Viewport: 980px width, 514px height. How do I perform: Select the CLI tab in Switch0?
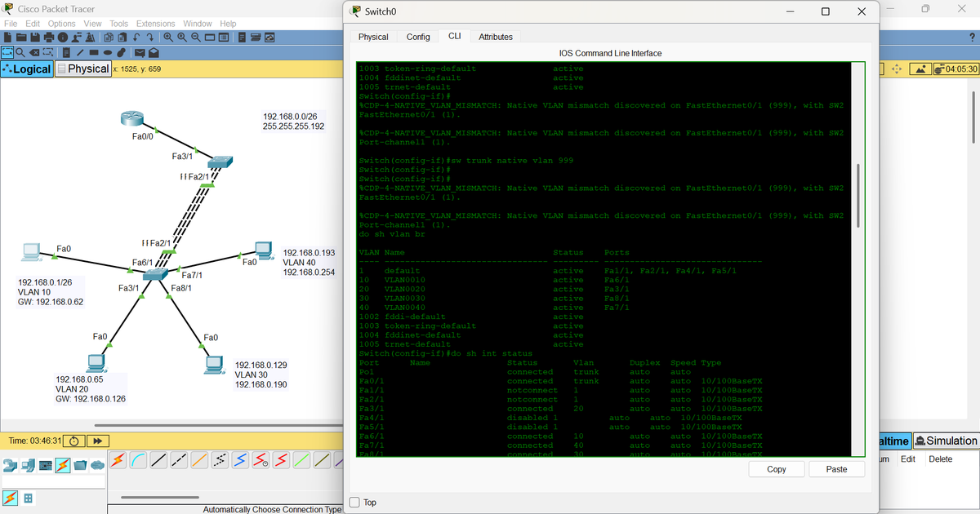454,36
